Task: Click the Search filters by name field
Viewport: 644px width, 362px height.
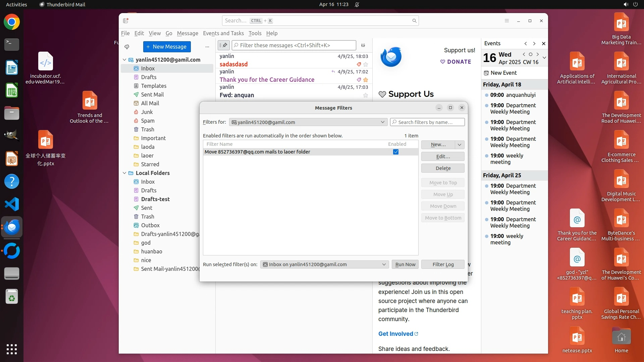Action: (x=427, y=122)
